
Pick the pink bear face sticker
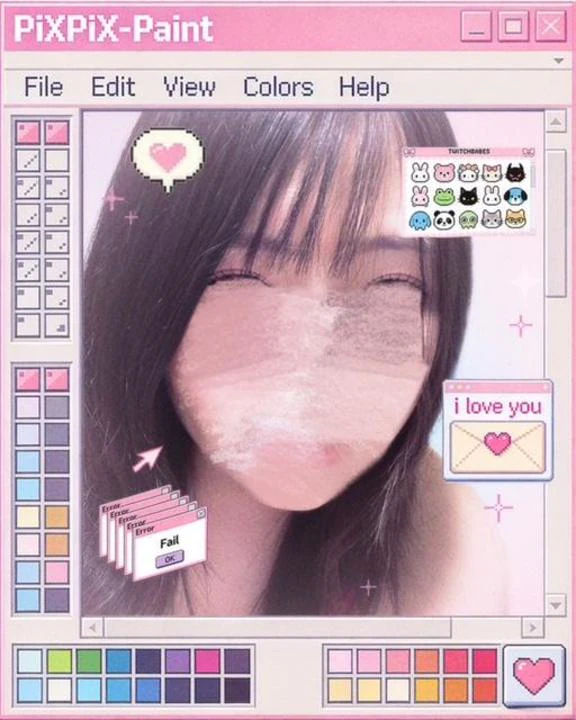pos(444,173)
